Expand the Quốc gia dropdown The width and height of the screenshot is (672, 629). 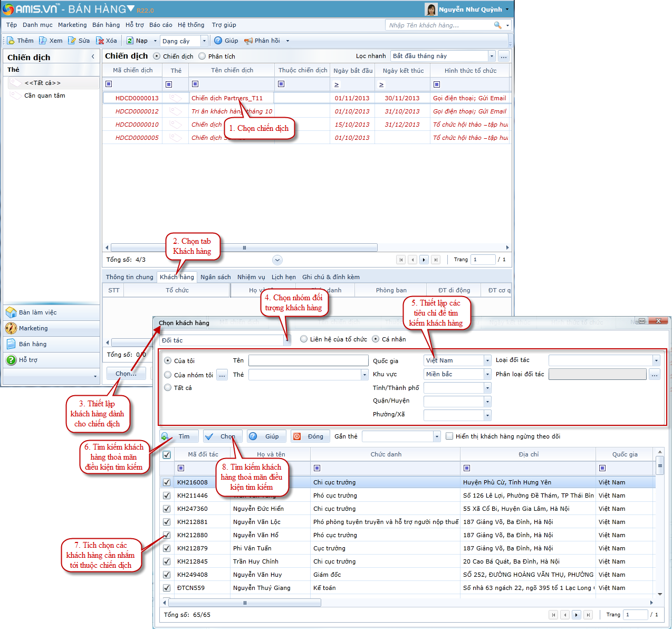(x=487, y=360)
